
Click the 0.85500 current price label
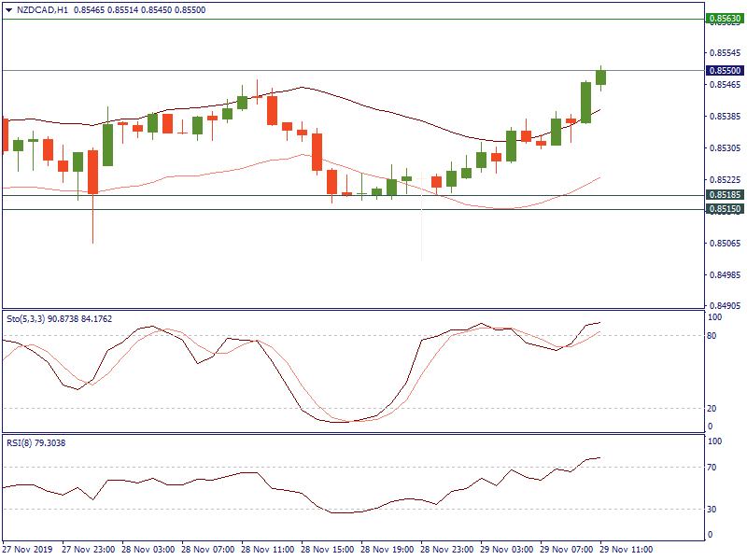(x=725, y=70)
